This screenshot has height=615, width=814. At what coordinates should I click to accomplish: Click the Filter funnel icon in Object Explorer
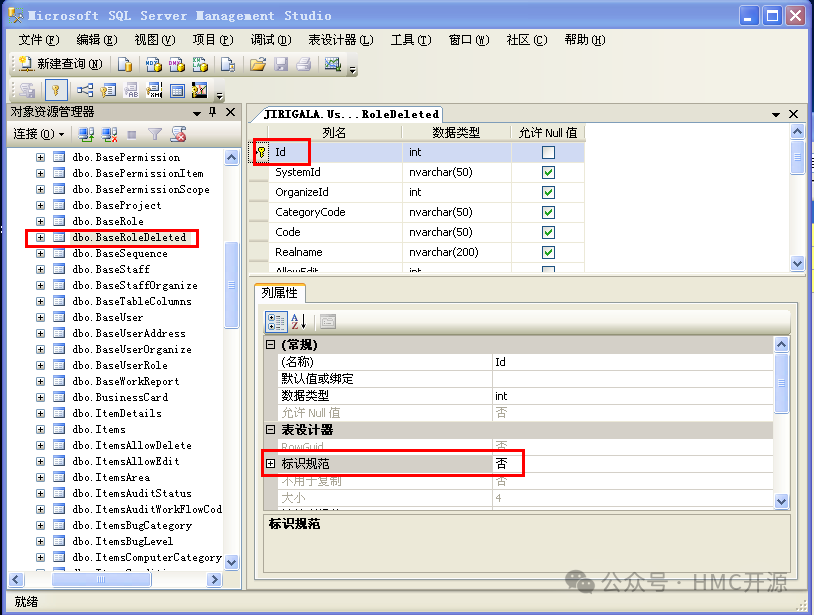pos(155,134)
